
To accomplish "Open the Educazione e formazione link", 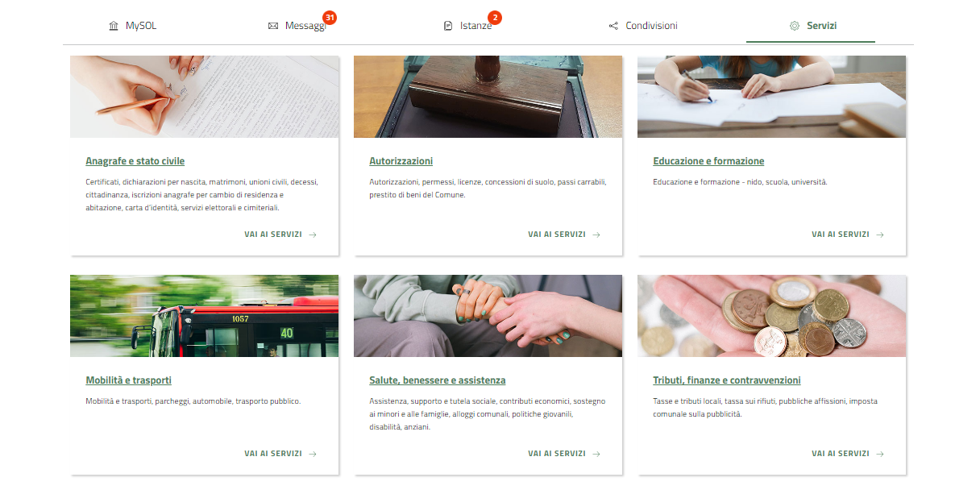I will coord(708,161).
